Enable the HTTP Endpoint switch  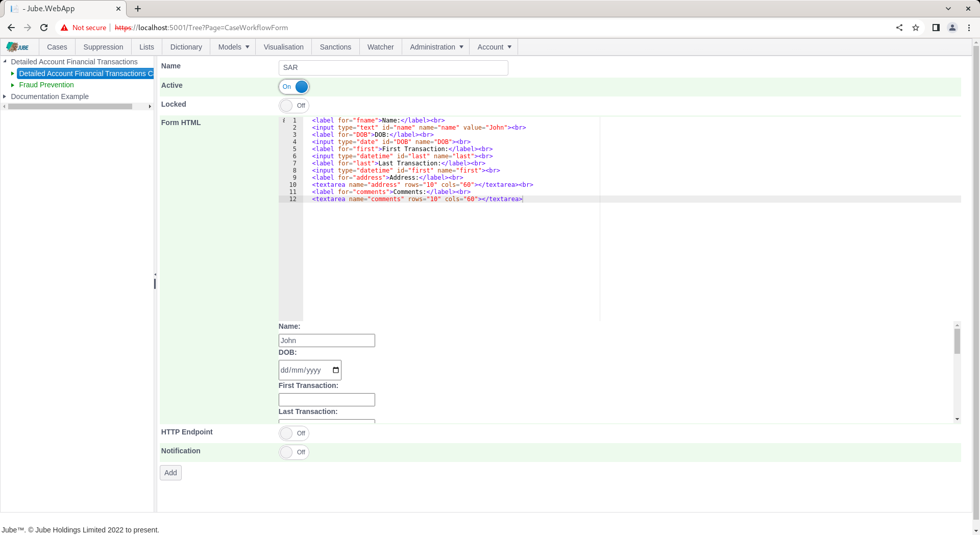[294, 433]
